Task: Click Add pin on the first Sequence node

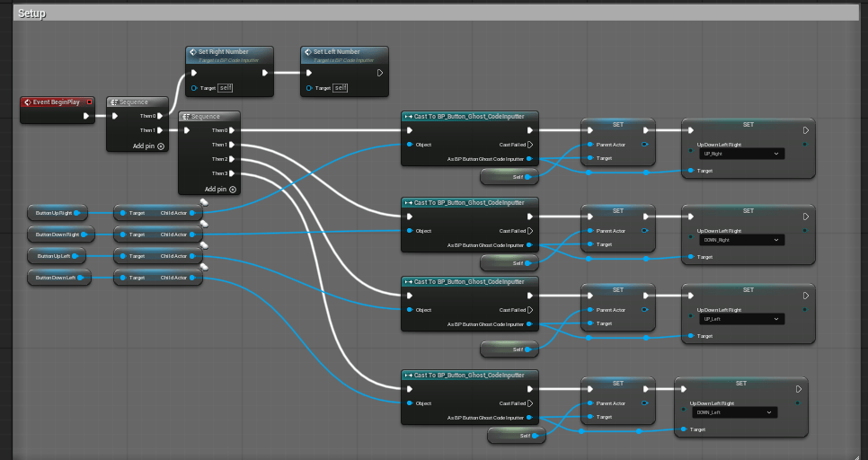Action: pyautogui.click(x=148, y=146)
